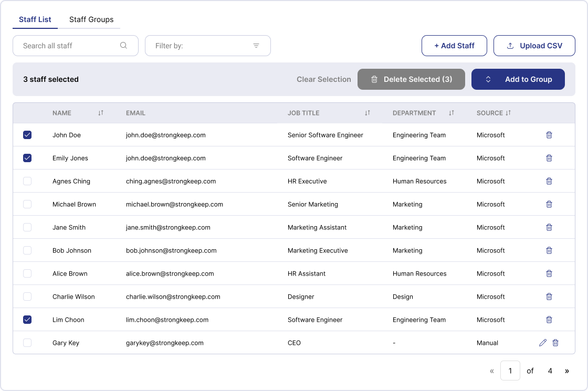The image size is (588, 391).
Task: Click the pencil edit icon for Gary Key
Action: [x=543, y=343]
